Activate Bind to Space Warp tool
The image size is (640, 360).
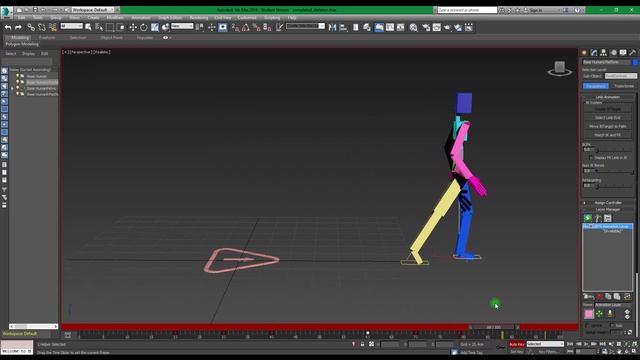pyautogui.click(x=53, y=27)
